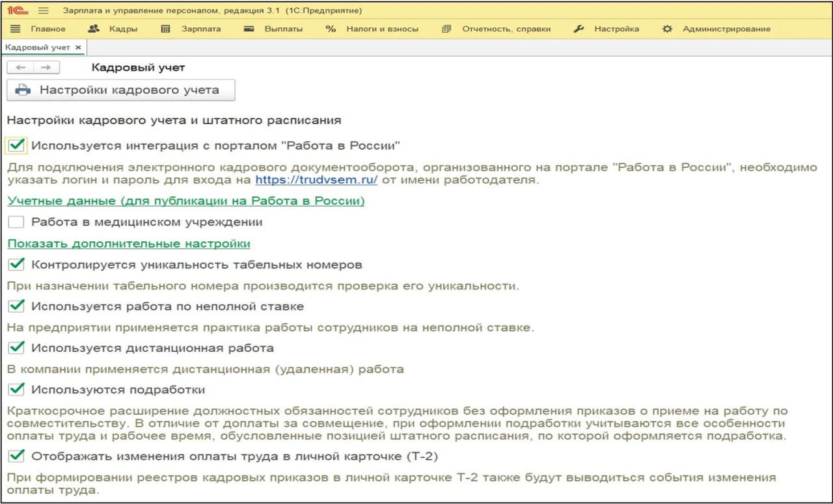Viewport: 833px width, 504px height.
Task: Go forward with the right arrow button
Action: coord(46,68)
